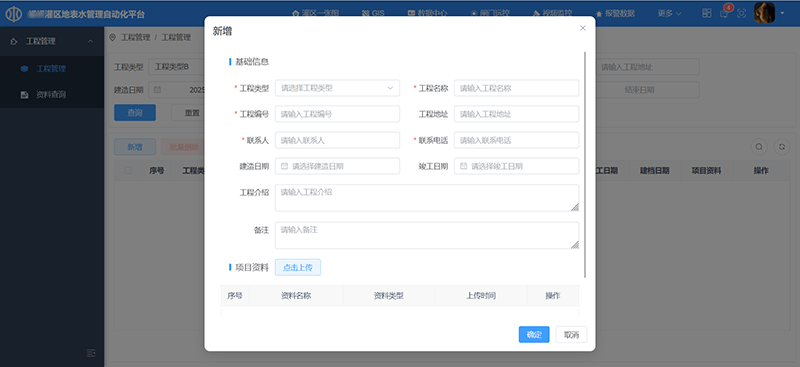Collapse the 工程管理 sidebar group
This screenshot has height=367, width=800.
[x=52, y=41]
